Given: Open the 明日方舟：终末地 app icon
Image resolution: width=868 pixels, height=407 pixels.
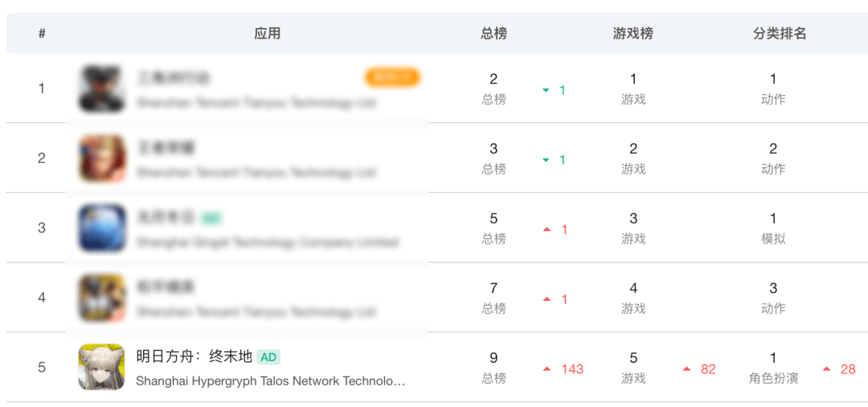Looking at the screenshot, I should click(102, 367).
